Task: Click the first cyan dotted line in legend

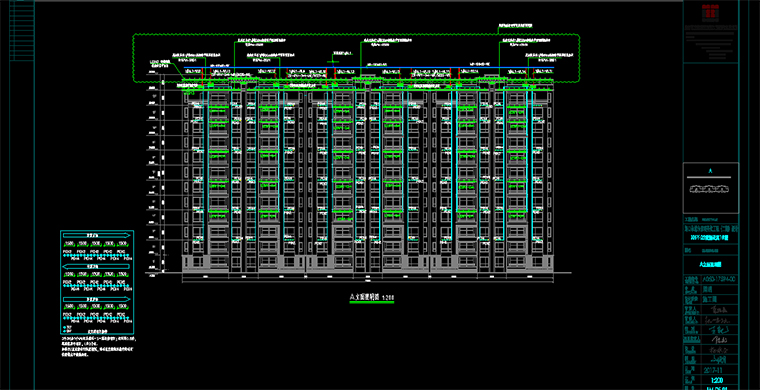Action: [x=95, y=255]
